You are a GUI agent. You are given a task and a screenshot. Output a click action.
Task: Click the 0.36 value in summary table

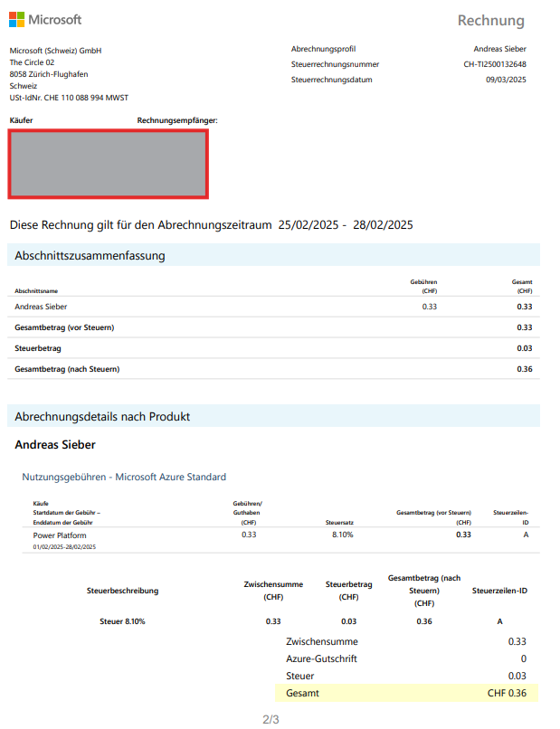[x=525, y=369]
